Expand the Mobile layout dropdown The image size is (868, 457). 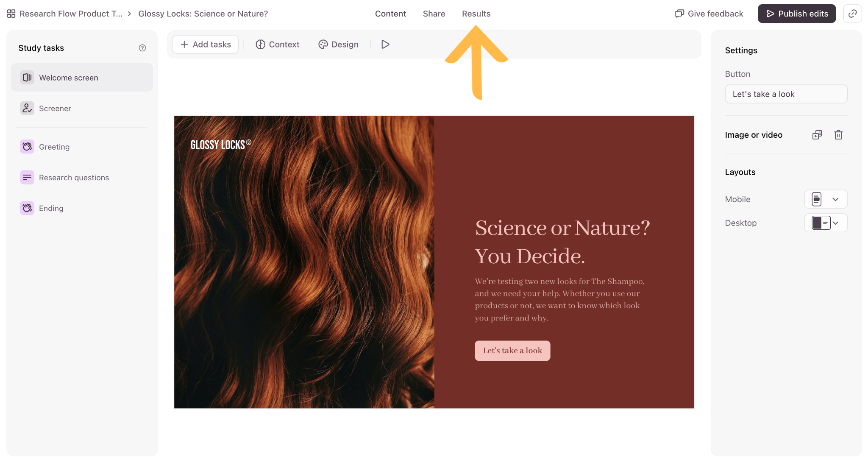[x=826, y=199]
